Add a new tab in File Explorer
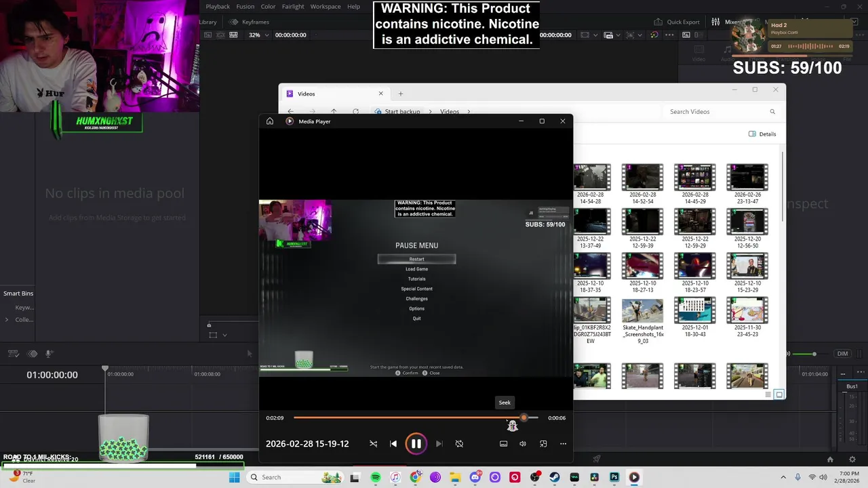The height and width of the screenshot is (488, 868). click(400, 94)
